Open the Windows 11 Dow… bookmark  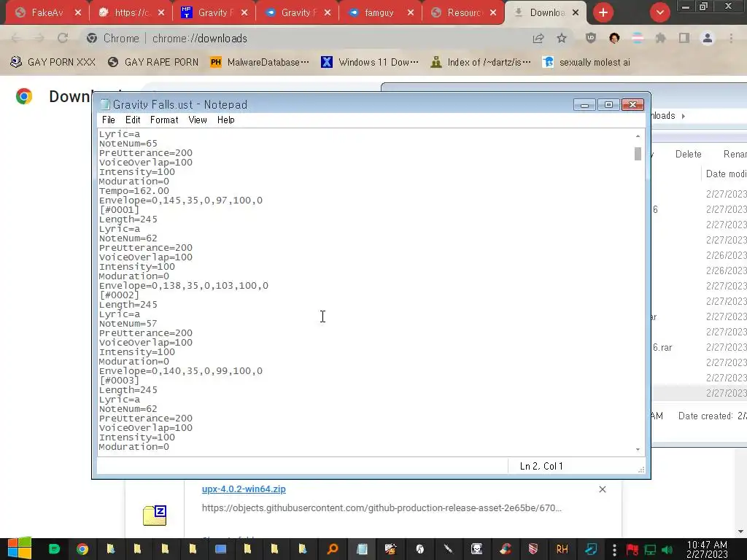tap(370, 63)
